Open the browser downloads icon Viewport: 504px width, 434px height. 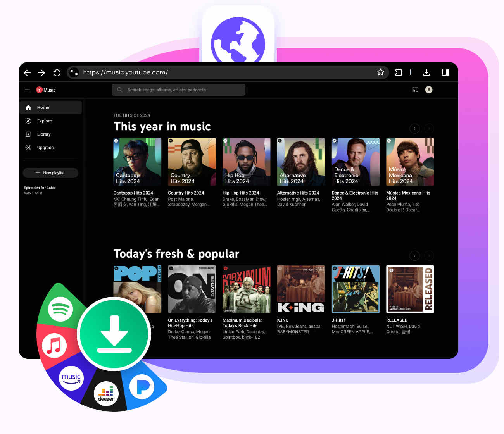(426, 72)
